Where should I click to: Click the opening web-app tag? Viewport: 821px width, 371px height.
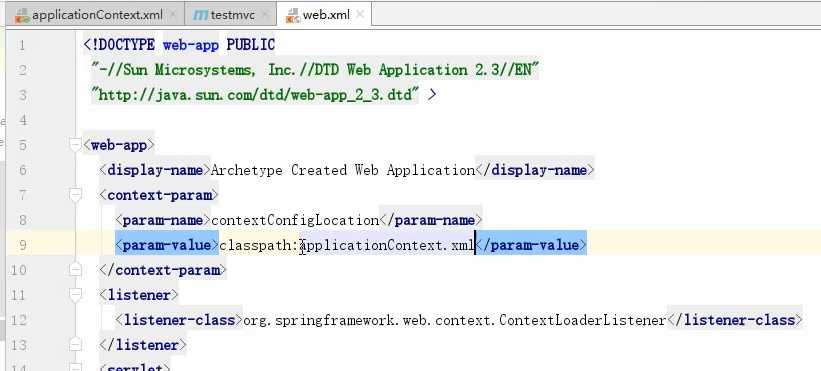pos(119,145)
